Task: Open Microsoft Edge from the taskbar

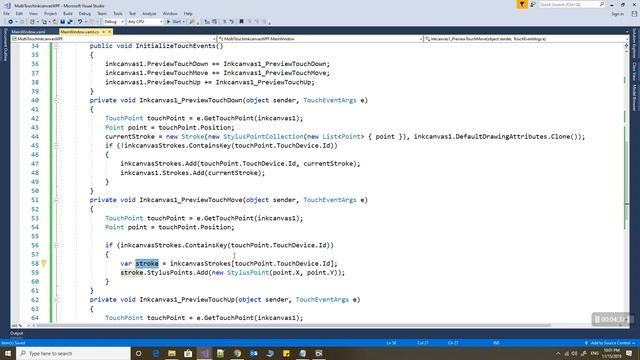Action: tap(156, 353)
